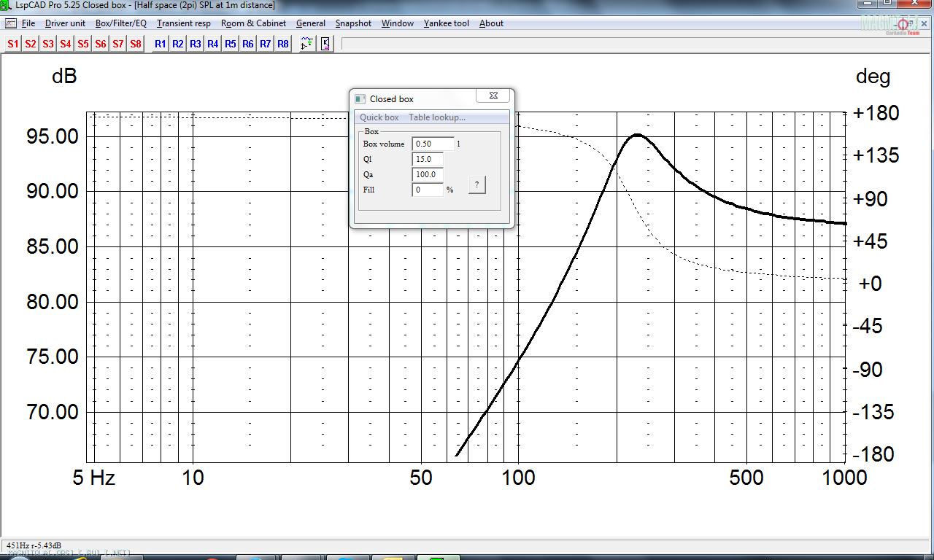Open the Yankee tool menu
934x560 pixels.
tap(447, 23)
